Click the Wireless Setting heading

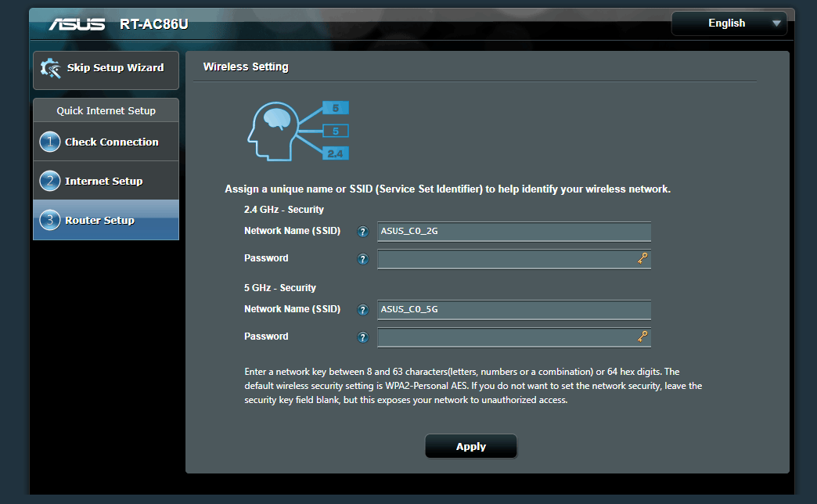(246, 67)
